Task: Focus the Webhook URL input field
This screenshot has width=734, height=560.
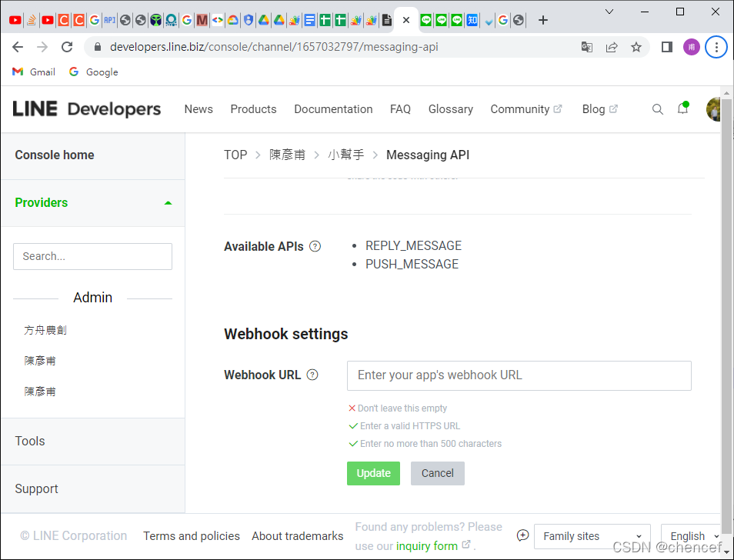Action: click(519, 375)
